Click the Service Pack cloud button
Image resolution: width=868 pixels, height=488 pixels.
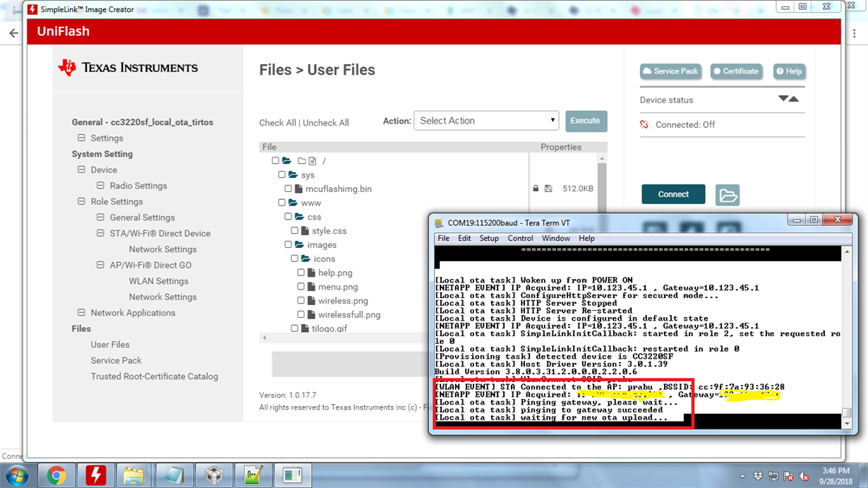click(669, 71)
